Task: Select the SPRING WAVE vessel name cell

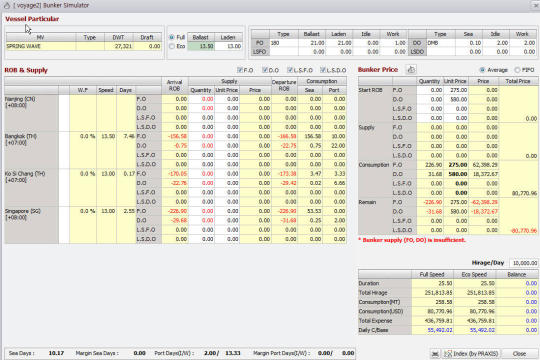Action: click(41, 46)
